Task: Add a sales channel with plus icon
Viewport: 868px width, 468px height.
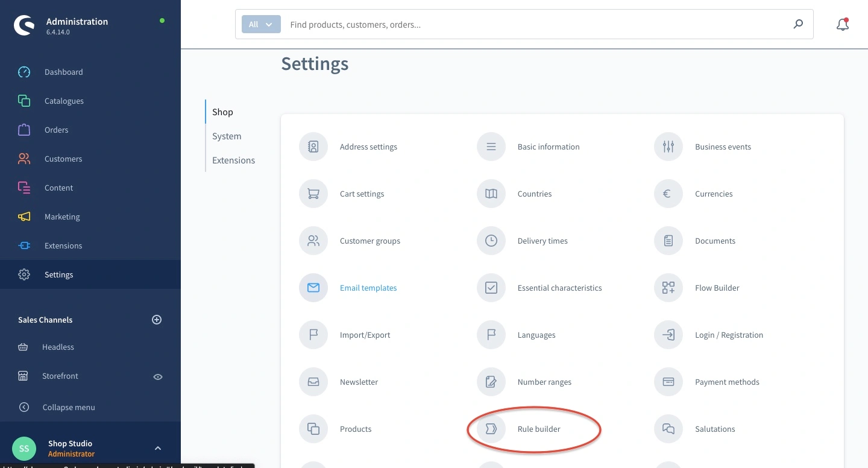Action: (x=157, y=320)
